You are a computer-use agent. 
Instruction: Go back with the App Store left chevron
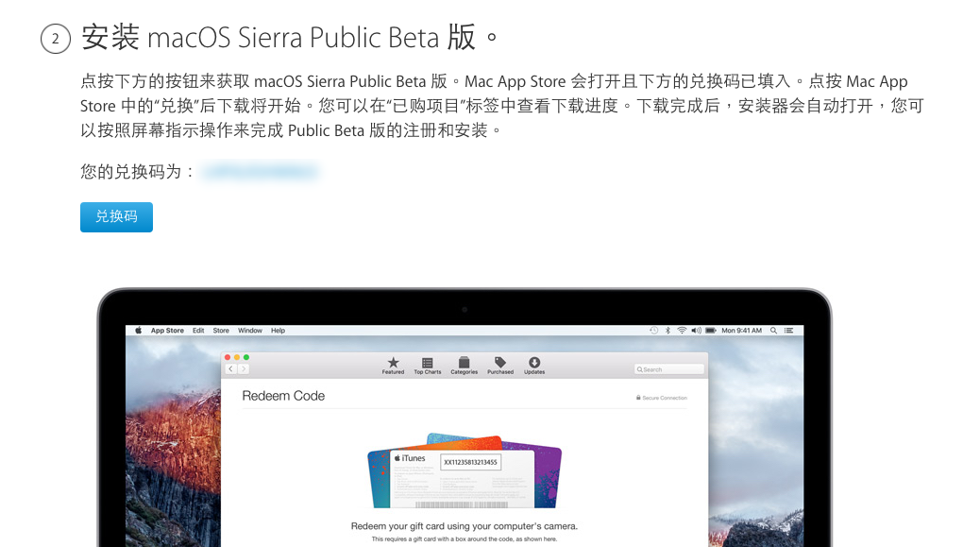coord(230,368)
